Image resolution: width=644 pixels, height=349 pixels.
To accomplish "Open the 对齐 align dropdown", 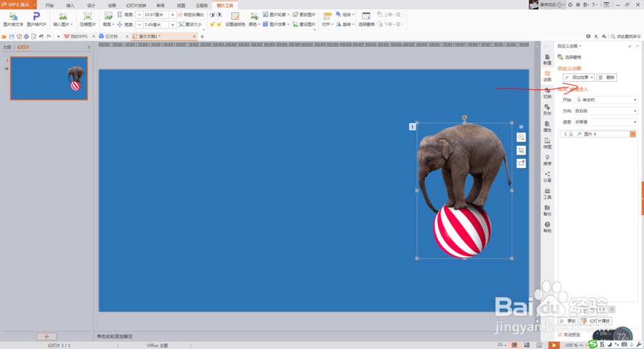I will tap(327, 19).
